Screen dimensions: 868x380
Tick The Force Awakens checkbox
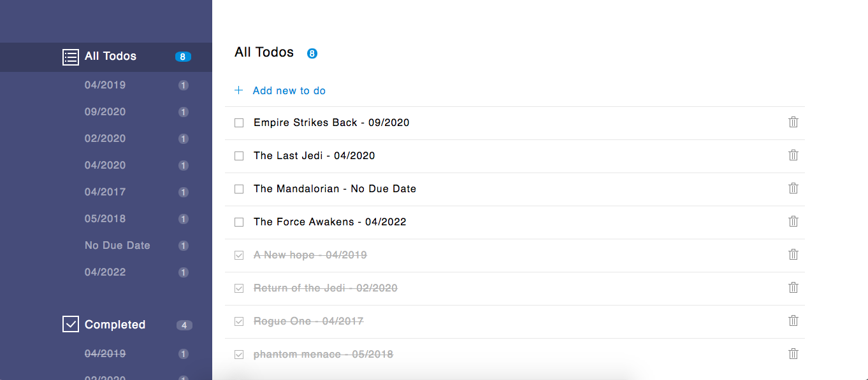pos(239,222)
